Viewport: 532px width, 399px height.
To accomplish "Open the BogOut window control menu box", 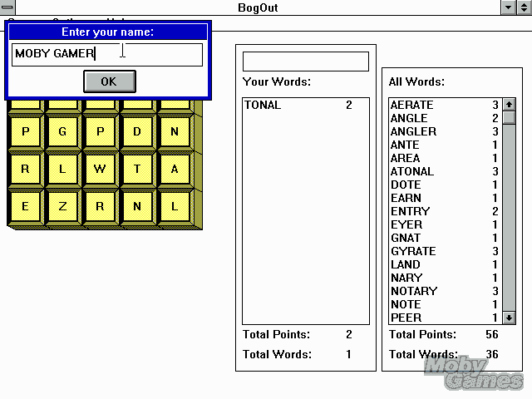I will tap(7, 7).
